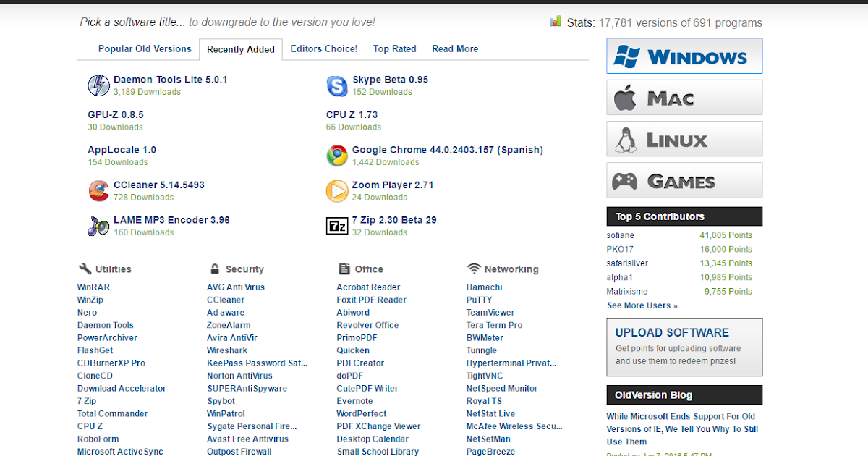This screenshot has height=456, width=868.
Task: Open Avast Free Antivirus link
Action: [247, 439]
